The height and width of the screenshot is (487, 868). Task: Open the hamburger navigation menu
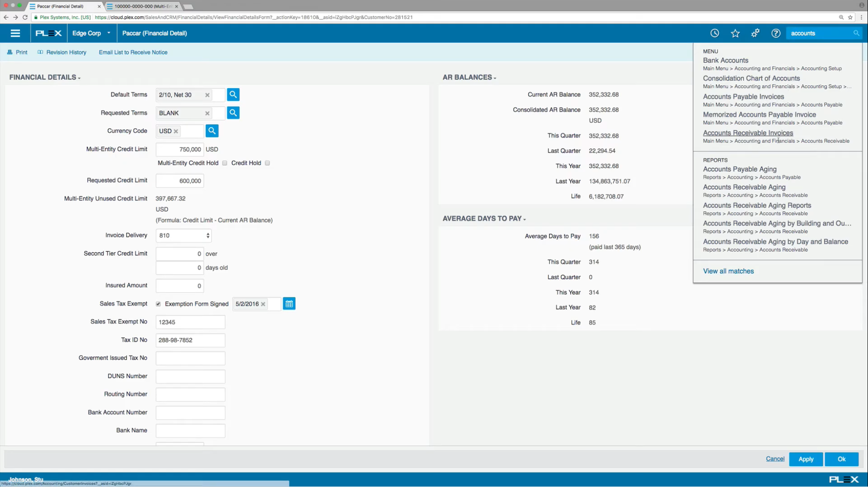[15, 33]
